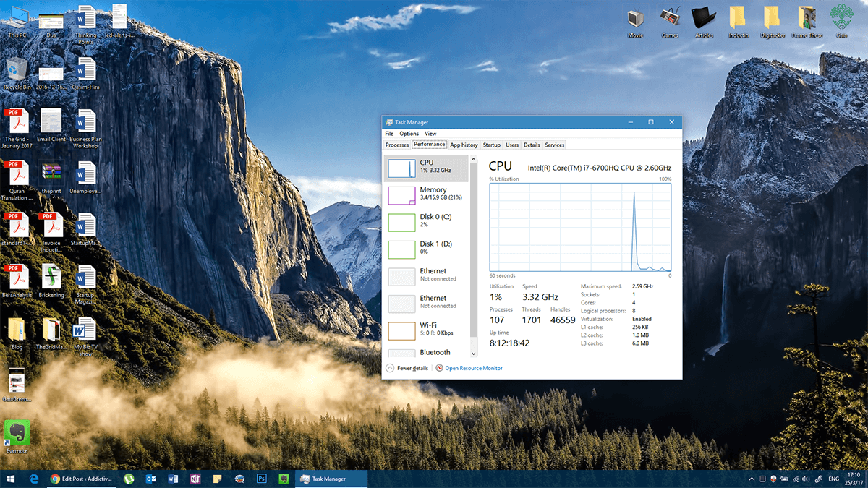The height and width of the screenshot is (488, 868).
Task: Select Disk 1 (D:) in the sidebar
Action: pos(427,249)
